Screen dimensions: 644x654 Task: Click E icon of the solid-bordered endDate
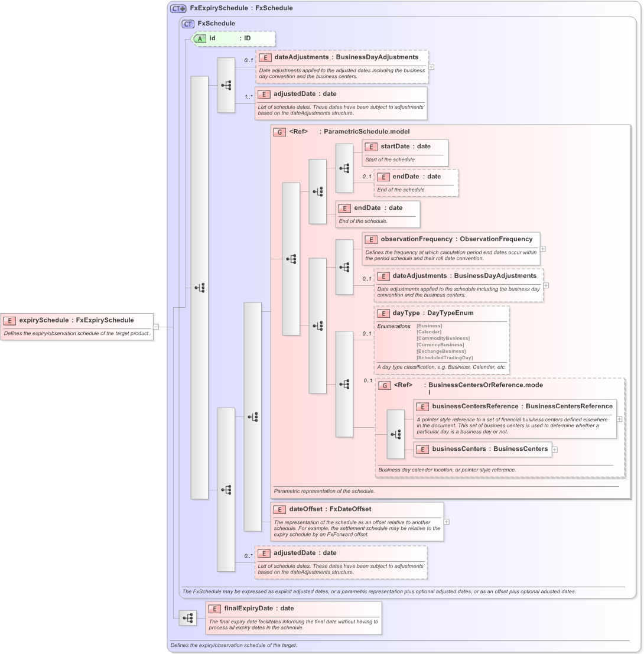click(x=344, y=208)
